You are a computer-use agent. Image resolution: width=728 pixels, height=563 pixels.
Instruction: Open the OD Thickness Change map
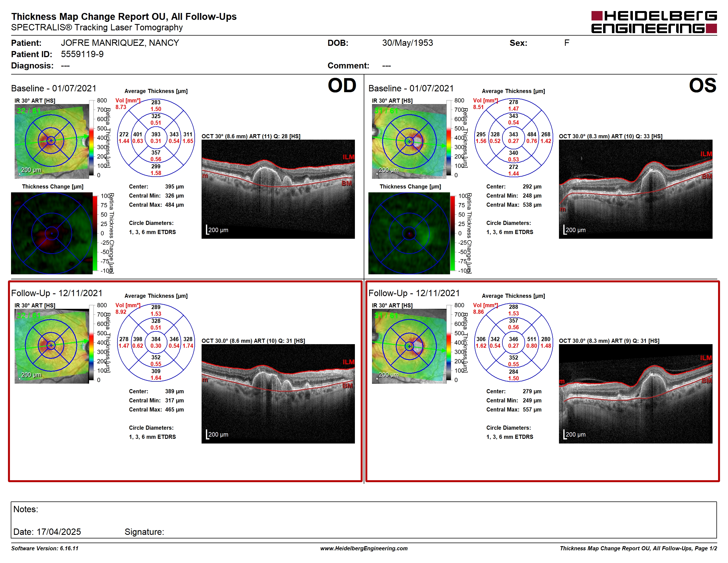pyautogui.click(x=52, y=233)
